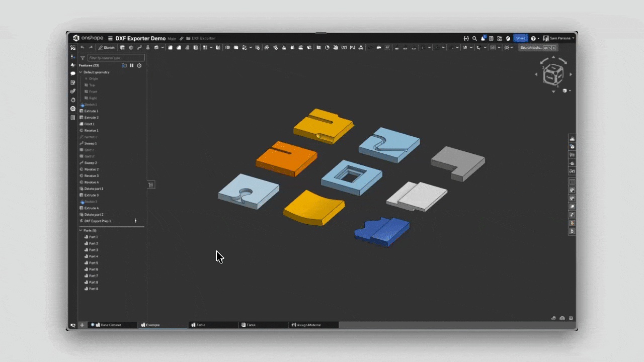Select the Loft tool icon

[x=147, y=48]
